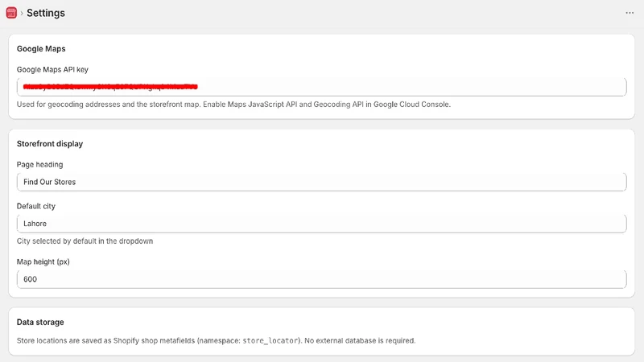Click the 'Google Maps API key' label
644x362 pixels.
click(x=52, y=69)
